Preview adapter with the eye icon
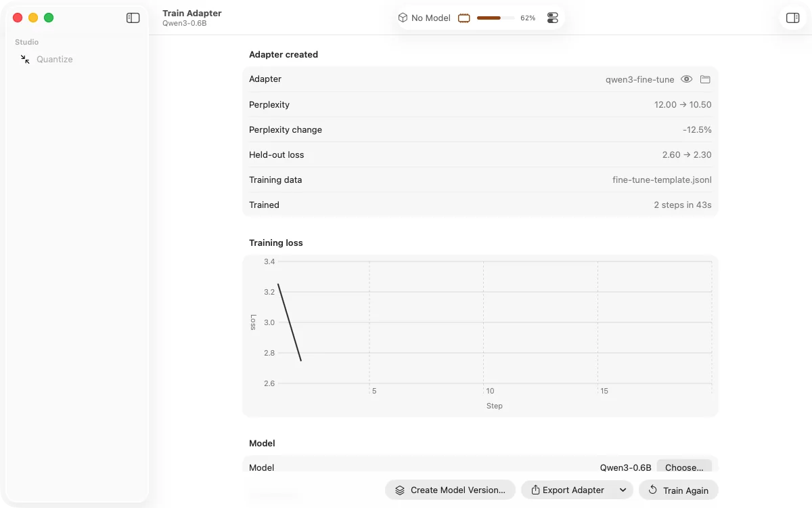 (687, 79)
